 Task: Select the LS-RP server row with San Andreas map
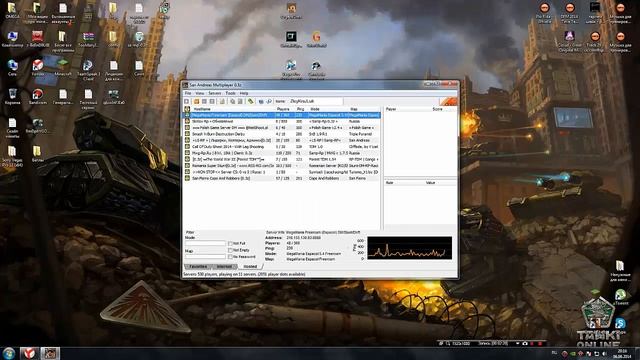point(282,140)
